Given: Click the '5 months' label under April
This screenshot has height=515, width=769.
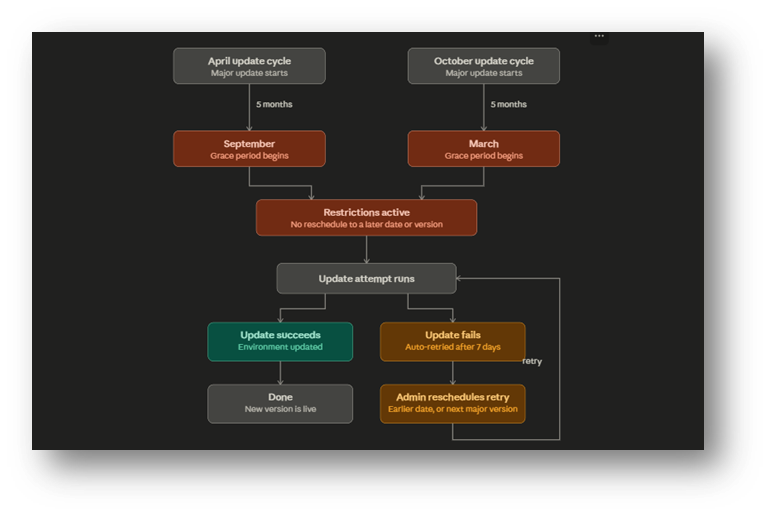Looking at the screenshot, I should 274,104.
